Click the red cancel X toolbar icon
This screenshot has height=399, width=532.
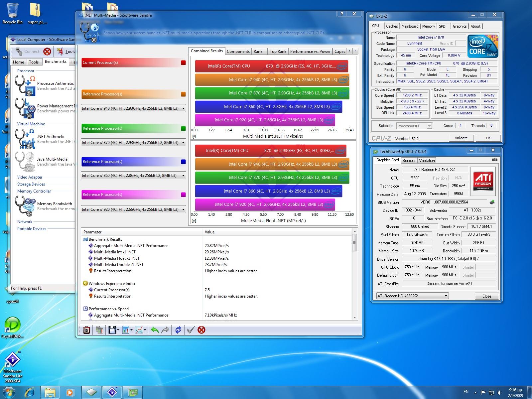click(x=201, y=330)
